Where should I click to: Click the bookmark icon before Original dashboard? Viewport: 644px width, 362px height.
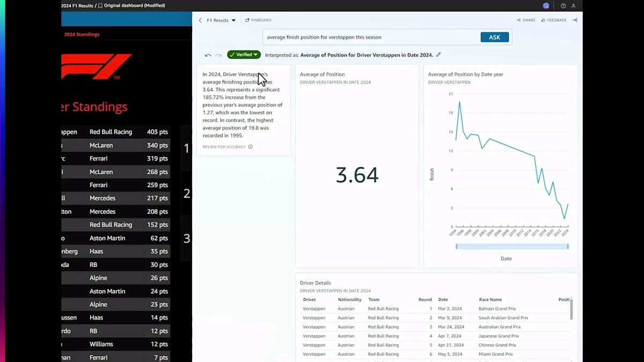[100, 6]
